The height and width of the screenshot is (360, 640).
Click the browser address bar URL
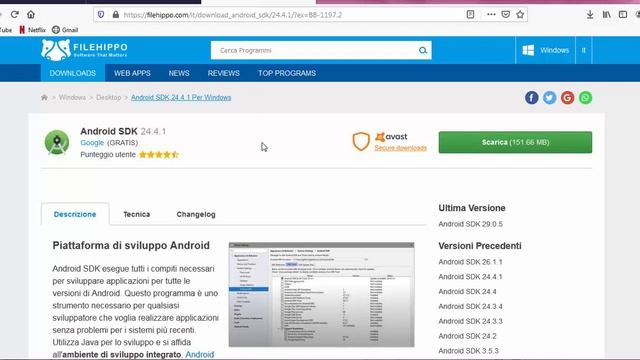[233, 15]
